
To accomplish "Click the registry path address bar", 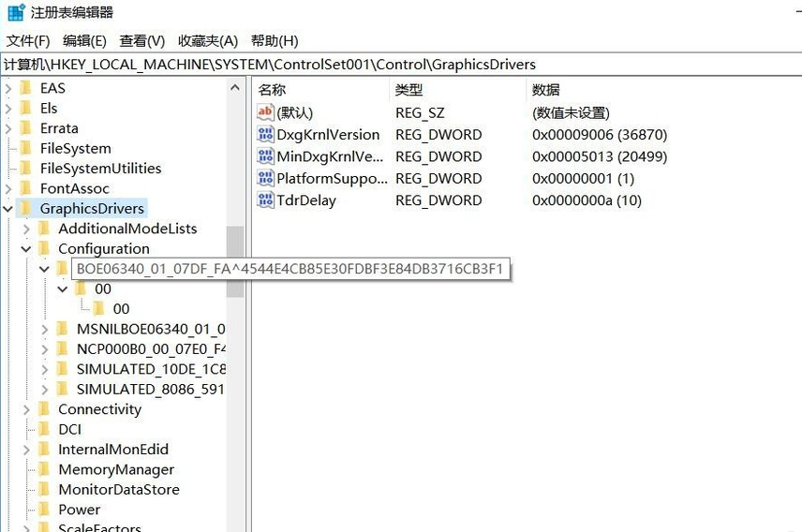I will pos(401,65).
